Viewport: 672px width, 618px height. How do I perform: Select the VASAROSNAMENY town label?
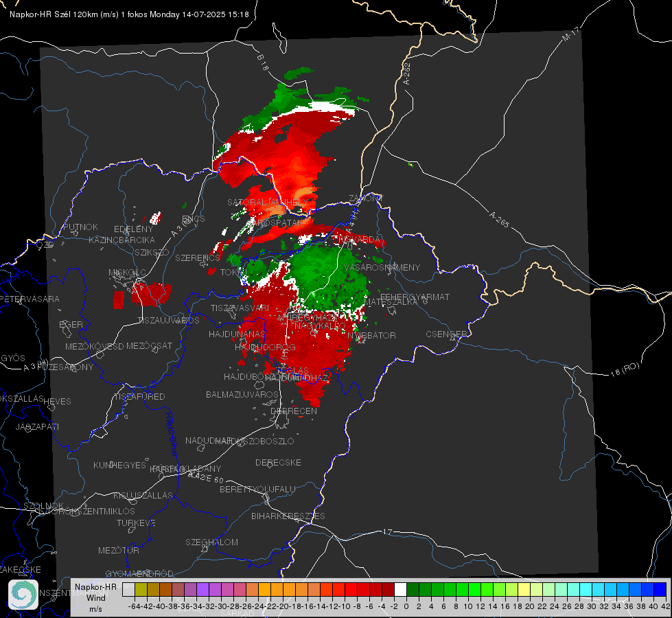pos(382,267)
